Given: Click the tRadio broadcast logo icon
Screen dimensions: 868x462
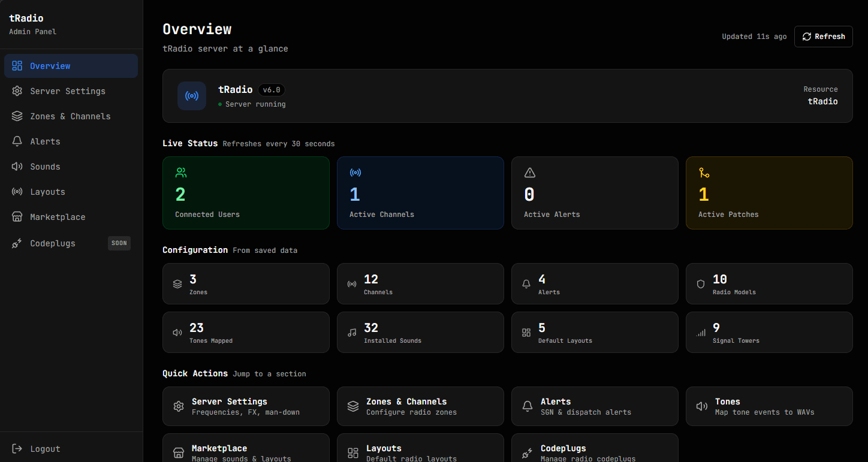Looking at the screenshot, I should pos(192,96).
